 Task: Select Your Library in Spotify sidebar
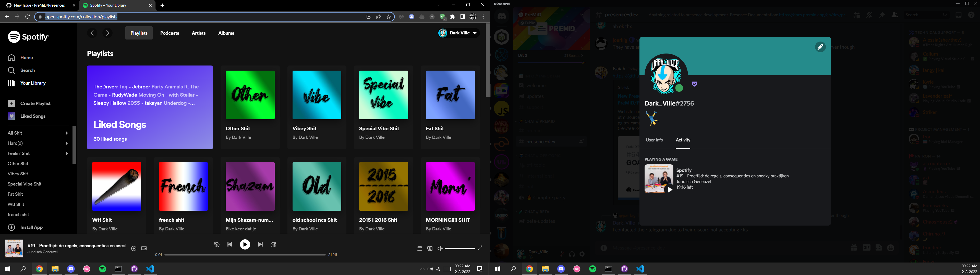click(x=27, y=83)
